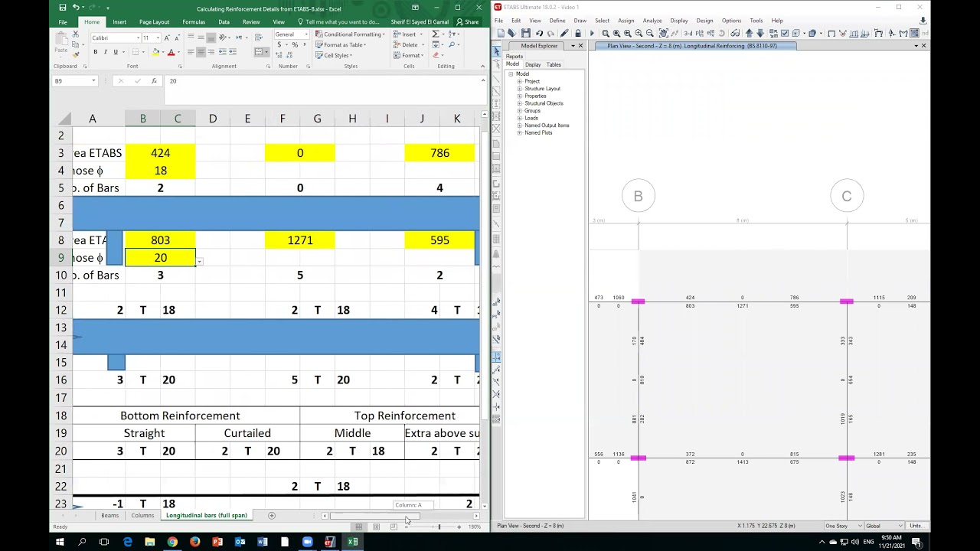Save the Excel workbook from the quick access toolbar
The width and height of the screenshot is (980, 551).
63,8
